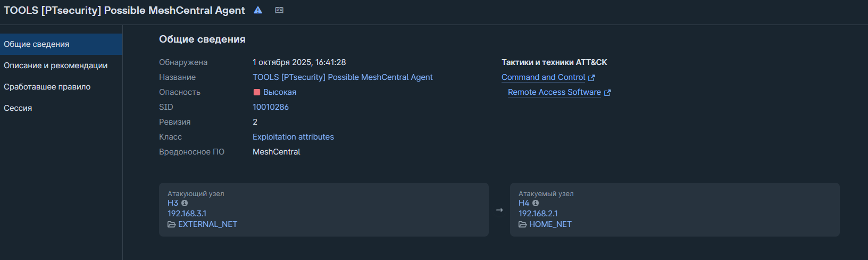Screen dimensions: 868x260
Task: Click external-link icon next to Command and Control
Action: (x=591, y=78)
